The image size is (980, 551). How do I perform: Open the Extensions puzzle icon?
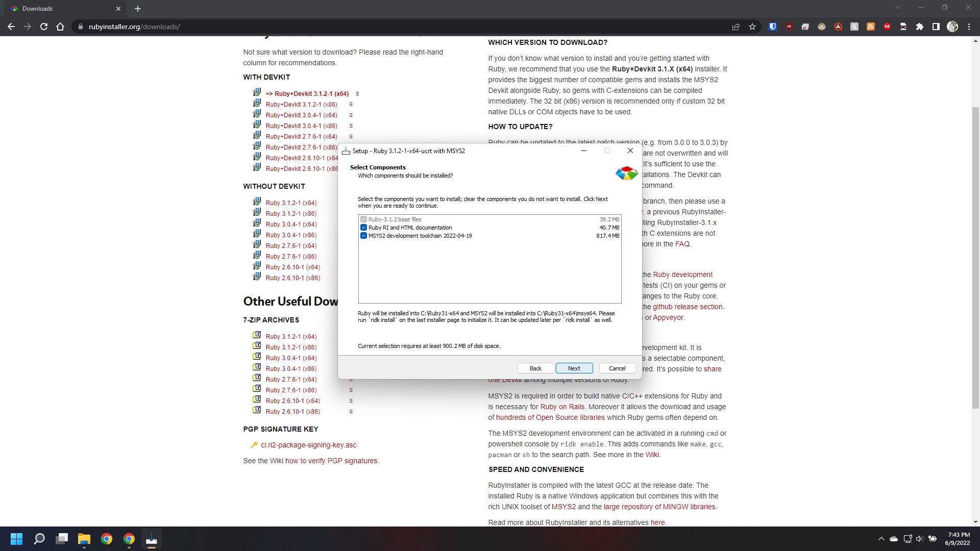pos(920,27)
